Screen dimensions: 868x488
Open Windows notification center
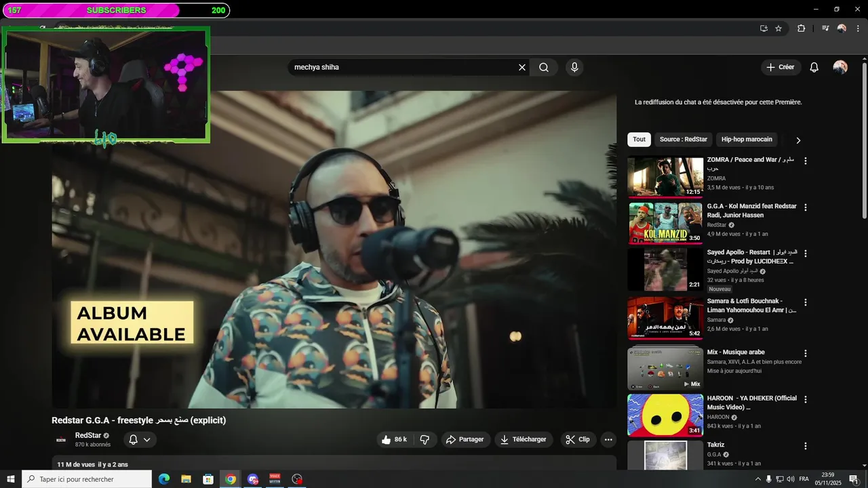(x=854, y=479)
